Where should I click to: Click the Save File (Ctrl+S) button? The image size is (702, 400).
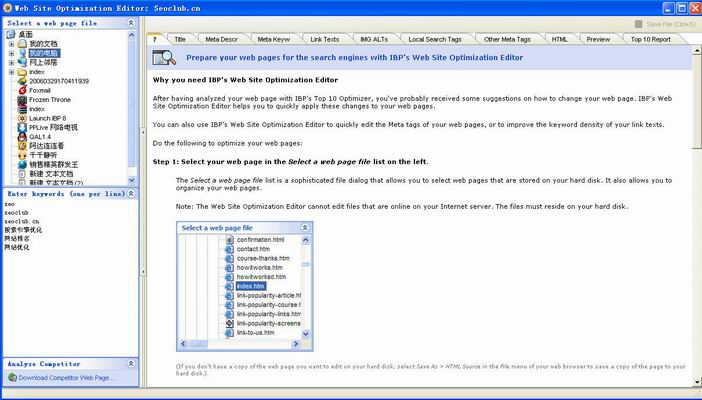[x=665, y=24]
